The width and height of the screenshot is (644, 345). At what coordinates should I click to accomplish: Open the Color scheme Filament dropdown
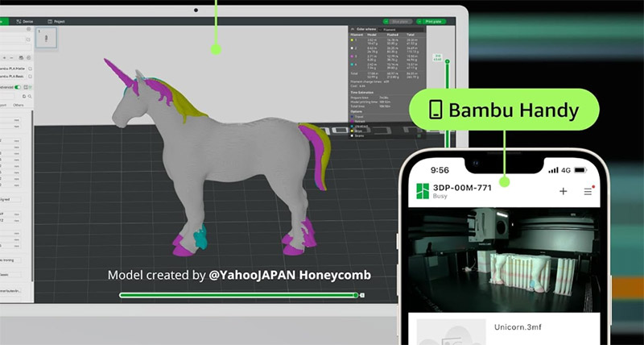[402, 29]
